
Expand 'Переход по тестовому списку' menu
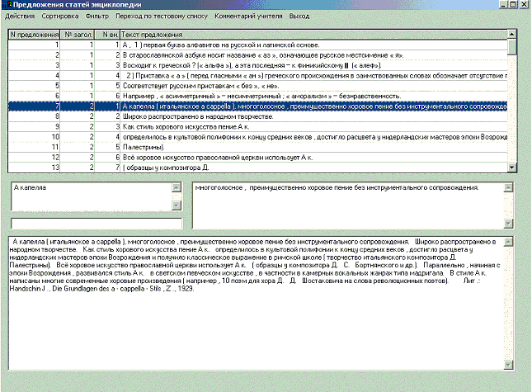160,17
